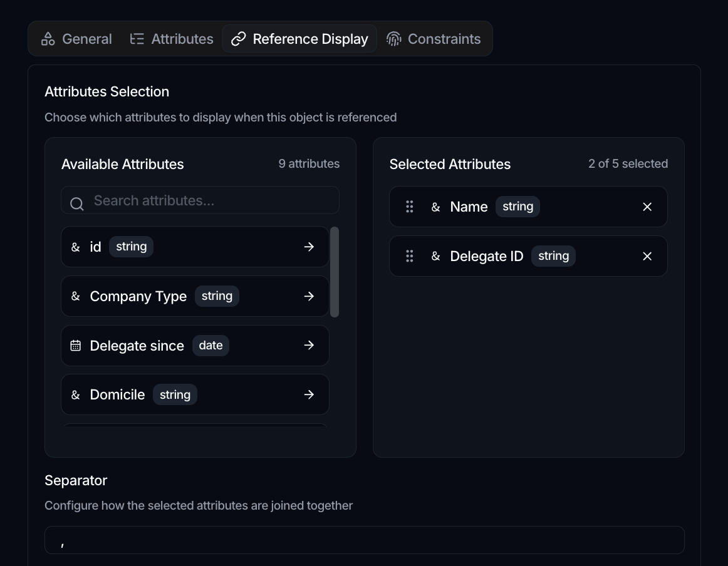Click the available attributes list scrollbar
Image resolution: width=728 pixels, height=566 pixels.
[x=335, y=272]
